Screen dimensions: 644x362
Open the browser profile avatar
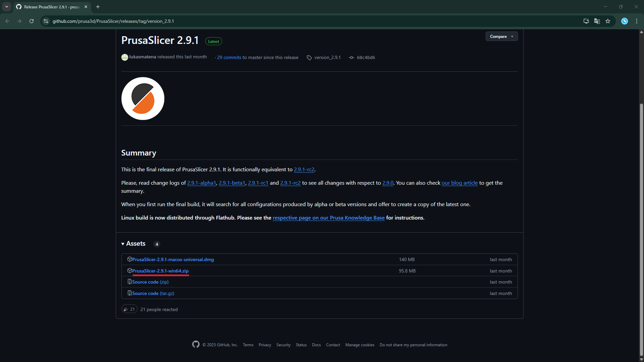coord(625,21)
